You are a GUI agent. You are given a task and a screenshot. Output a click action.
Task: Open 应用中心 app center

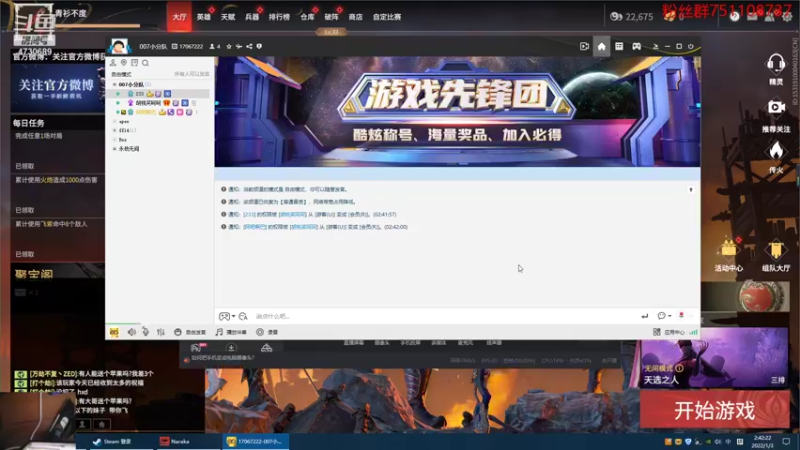pos(669,332)
